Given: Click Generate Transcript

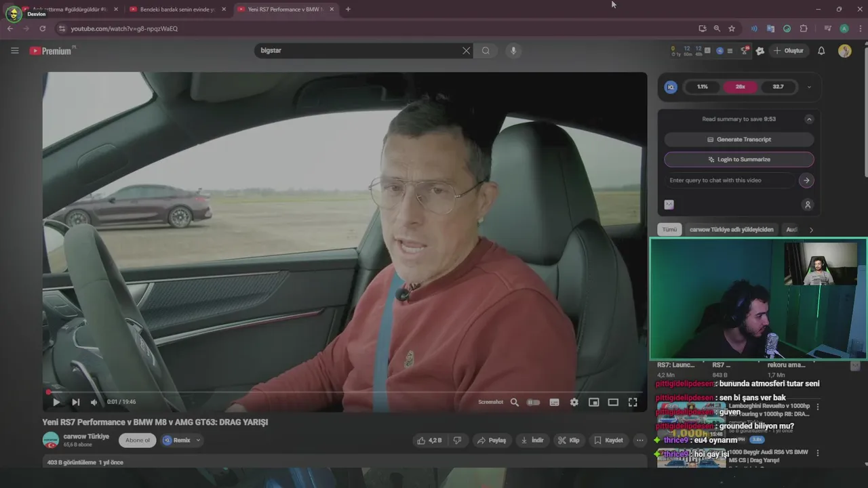Looking at the screenshot, I should coord(739,140).
